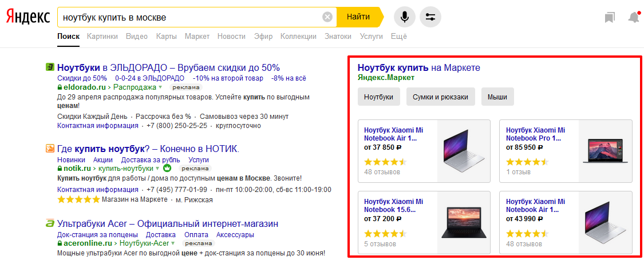The height and width of the screenshot is (260, 644).
Task: Click the Yandex logo
Action: (x=28, y=17)
